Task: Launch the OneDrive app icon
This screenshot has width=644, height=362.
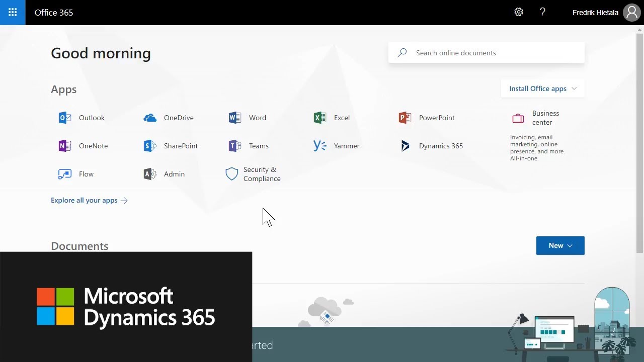Action: pyautogui.click(x=150, y=118)
